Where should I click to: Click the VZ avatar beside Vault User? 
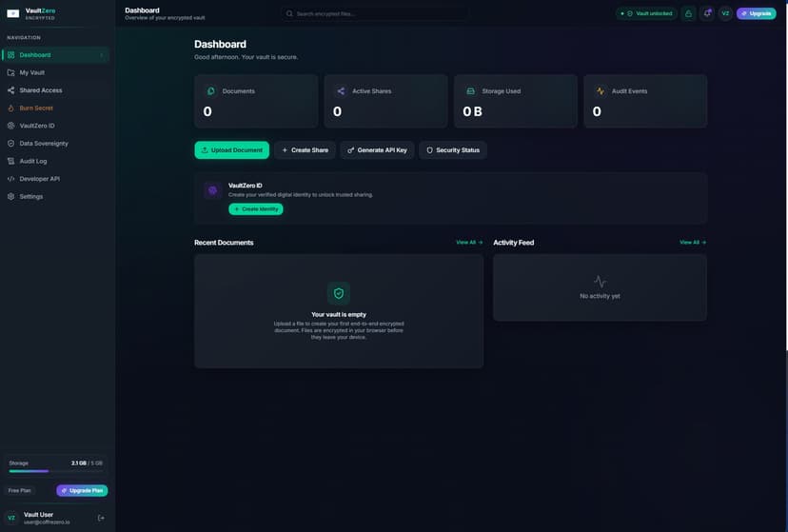coord(11,518)
